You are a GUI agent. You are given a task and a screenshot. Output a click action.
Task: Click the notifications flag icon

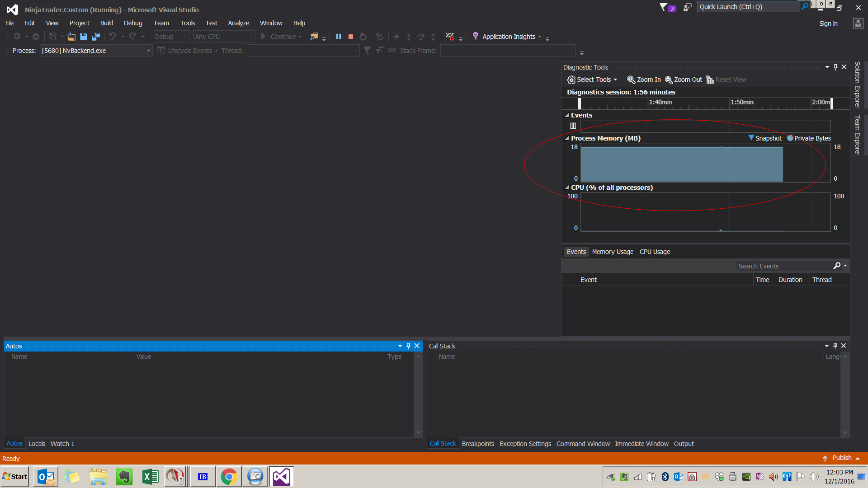664,7
